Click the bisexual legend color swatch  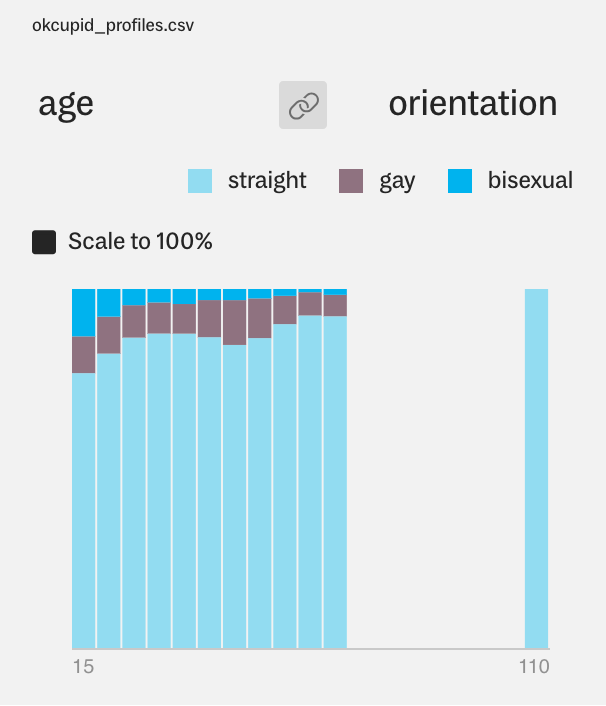pyautogui.click(x=459, y=181)
